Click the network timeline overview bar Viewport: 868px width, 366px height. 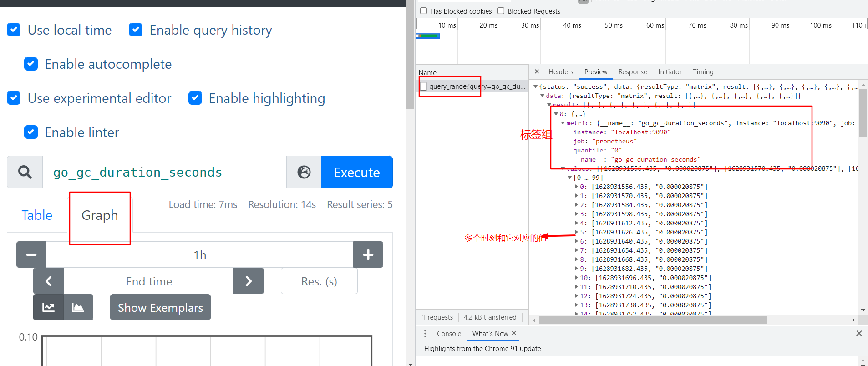coord(428,36)
